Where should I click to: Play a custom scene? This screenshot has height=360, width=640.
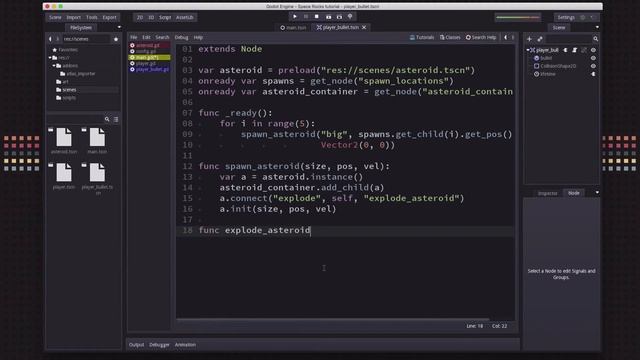(340, 17)
